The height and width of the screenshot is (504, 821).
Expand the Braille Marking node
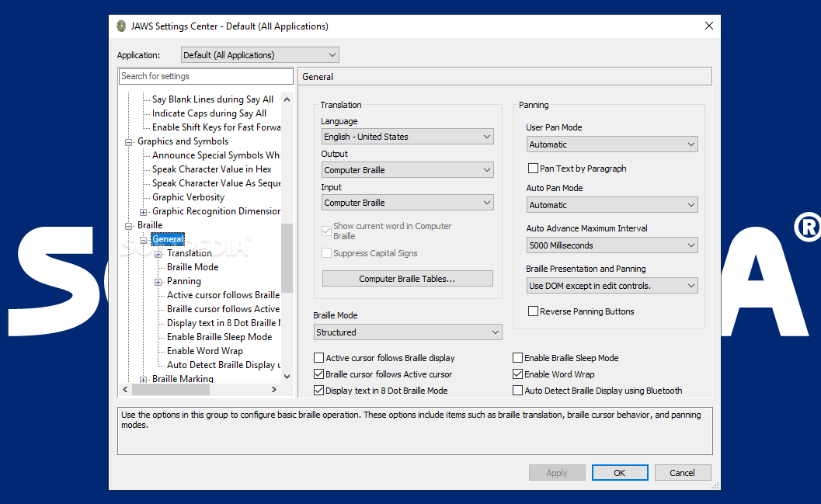143,380
